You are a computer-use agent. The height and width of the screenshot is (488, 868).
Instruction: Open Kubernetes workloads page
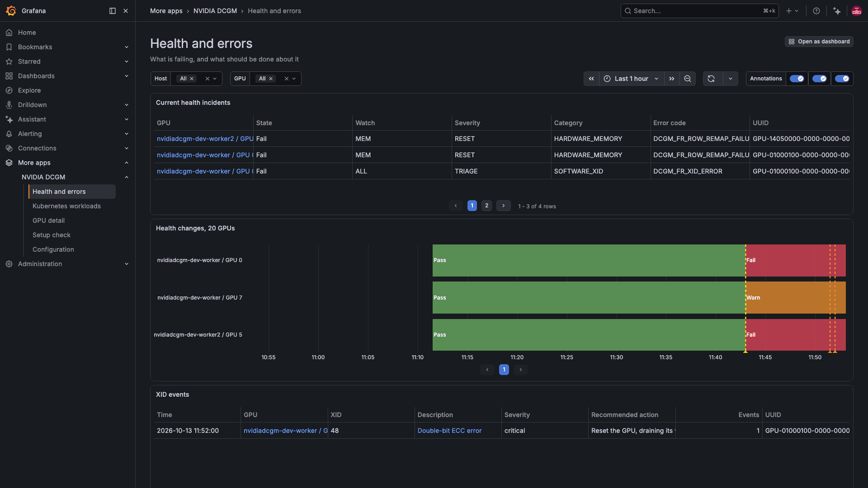66,206
